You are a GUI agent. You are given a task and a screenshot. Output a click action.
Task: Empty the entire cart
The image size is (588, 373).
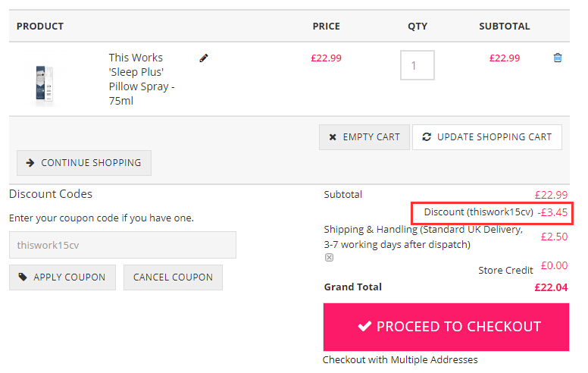pyautogui.click(x=364, y=137)
